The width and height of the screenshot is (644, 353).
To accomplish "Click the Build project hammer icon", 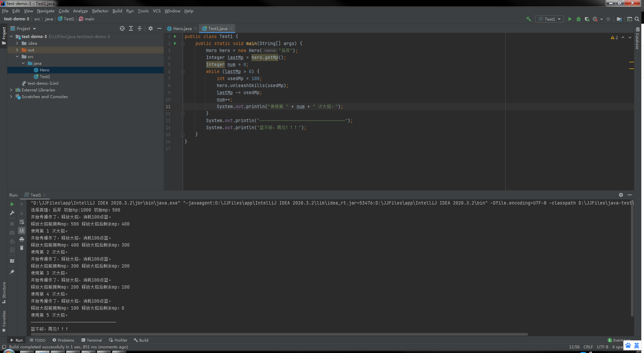I will coord(528,19).
